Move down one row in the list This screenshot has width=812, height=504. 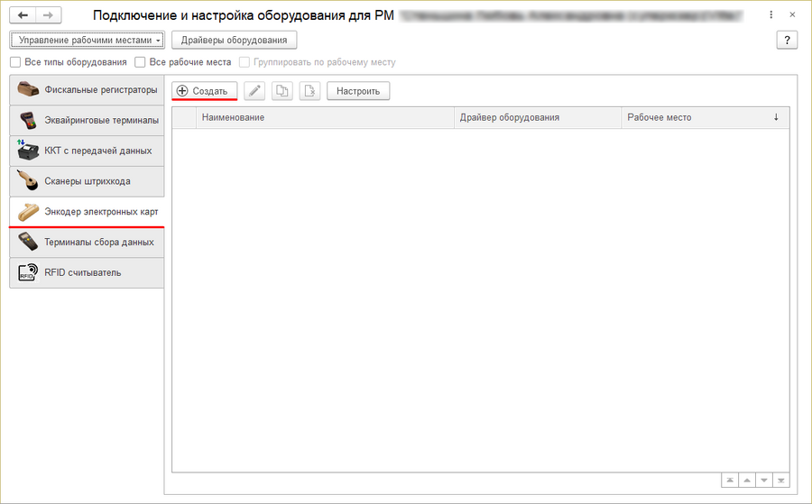[764, 481]
